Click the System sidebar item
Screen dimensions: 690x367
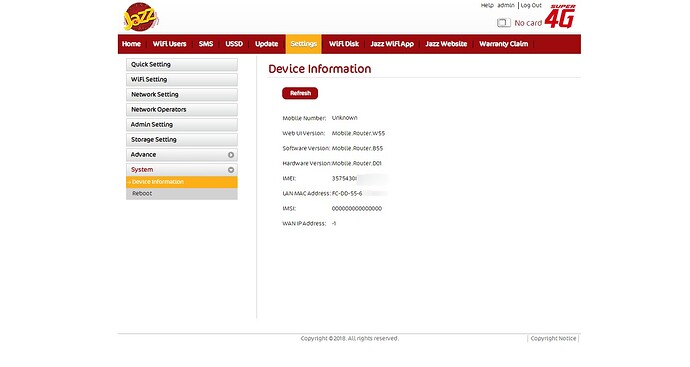[x=182, y=170]
